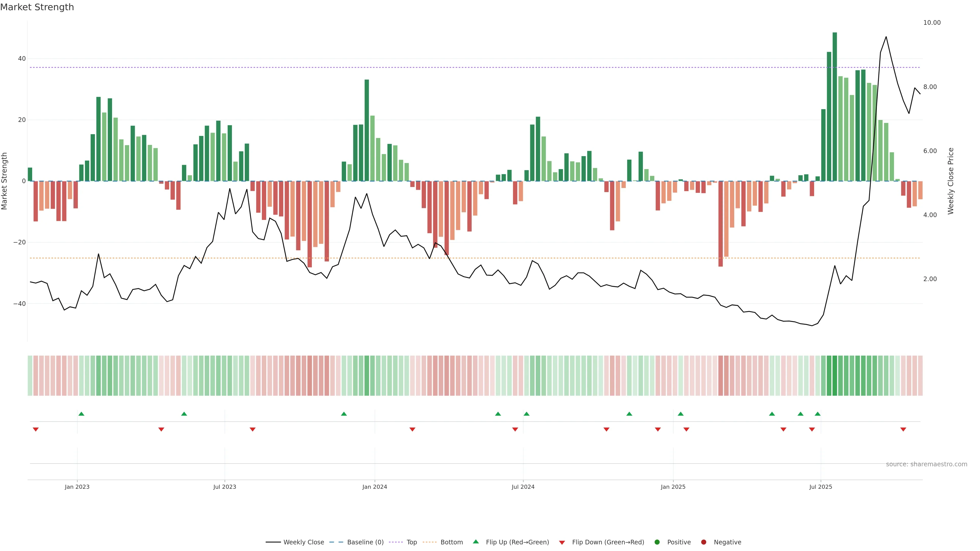Click the green Positive circle legend icon
The height and width of the screenshot is (551, 980).
(657, 542)
